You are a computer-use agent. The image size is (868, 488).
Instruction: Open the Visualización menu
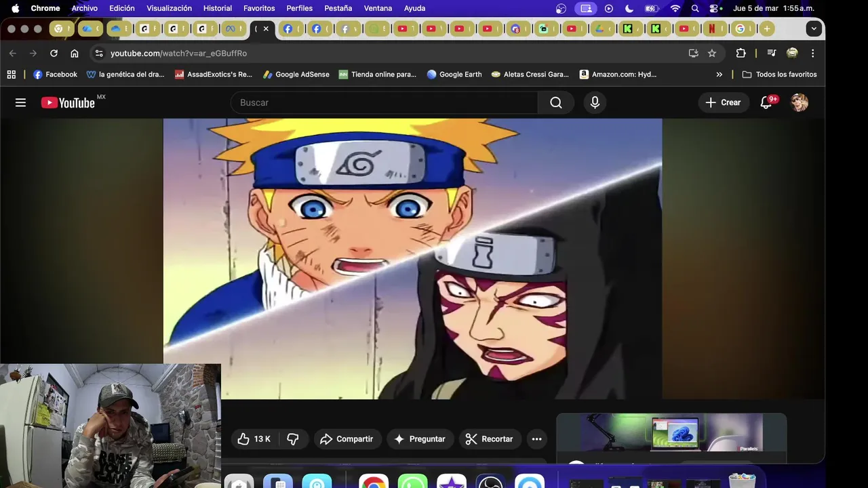169,8
